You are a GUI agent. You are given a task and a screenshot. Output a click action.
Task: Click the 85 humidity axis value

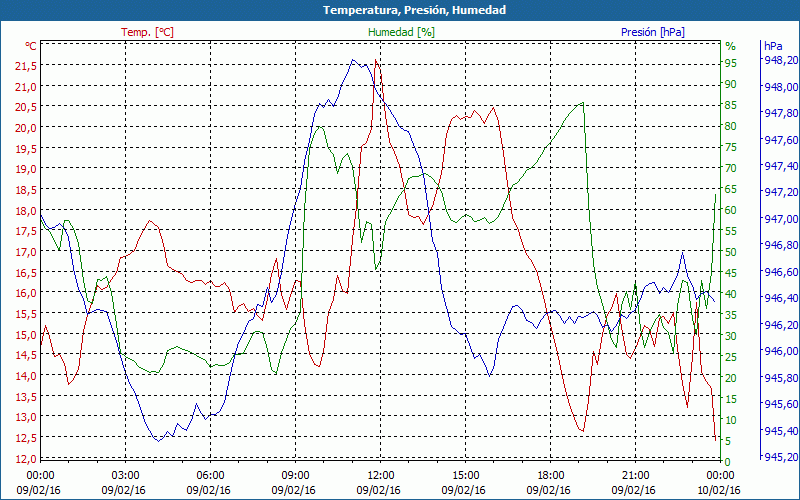click(731, 105)
